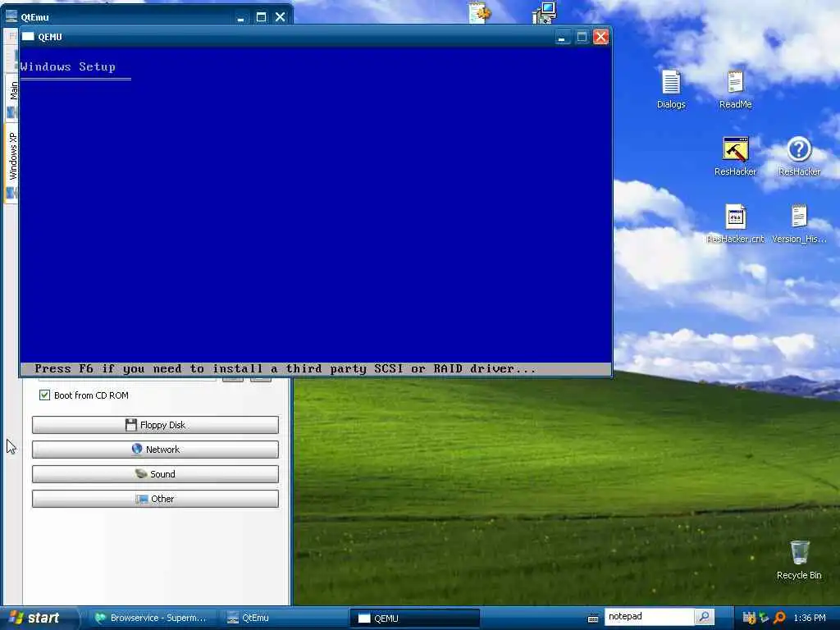Switch to QtEmu taskbar item
Image resolution: width=840 pixels, height=630 pixels.
(284, 618)
